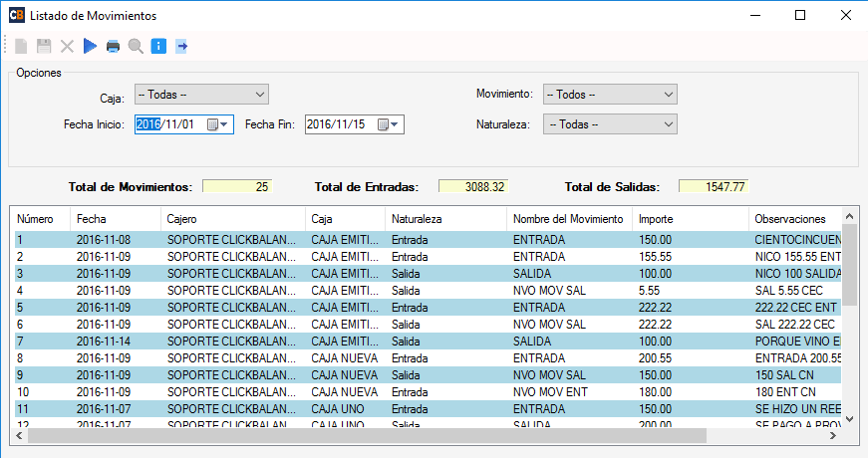
Task: Click the New document toolbar icon
Action: (21, 46)
